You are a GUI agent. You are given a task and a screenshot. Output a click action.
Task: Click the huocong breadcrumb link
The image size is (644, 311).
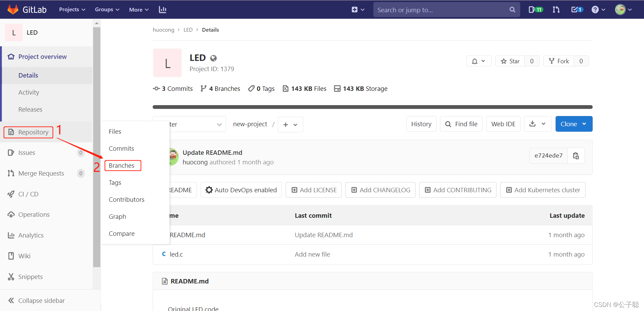[164, 30]
